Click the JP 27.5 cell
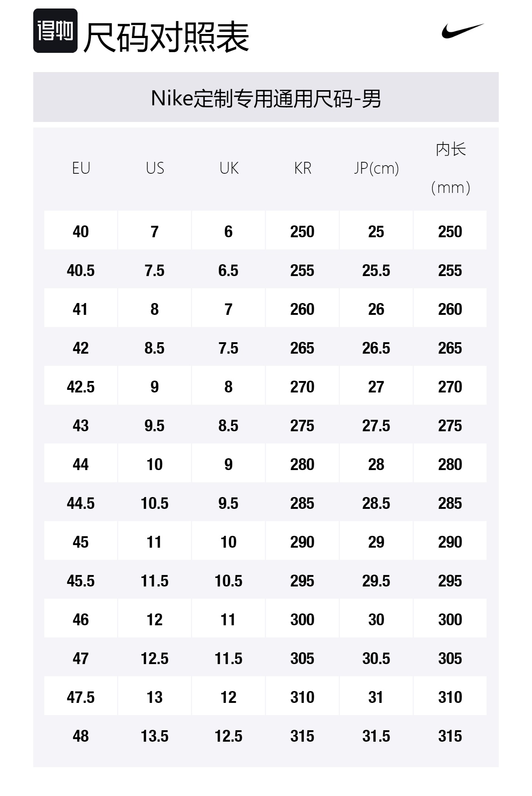532x796 pixels. 376,426
